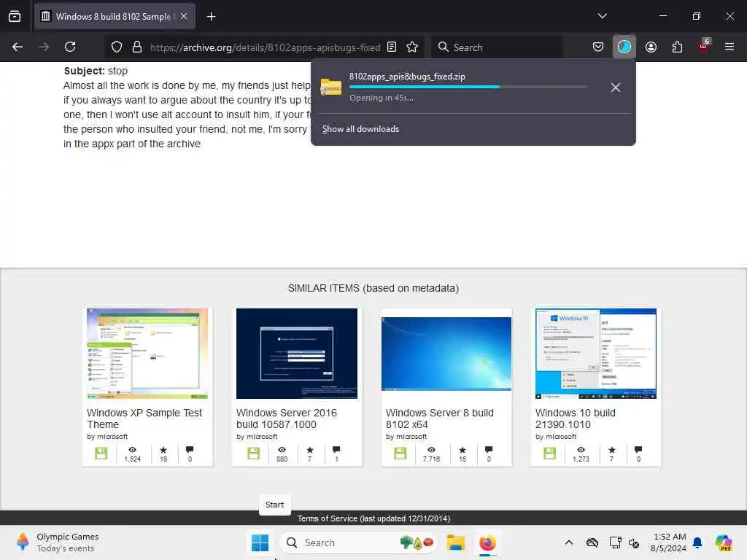Click the OneDrive cloud tray icon
Screen dimensions: 747x560
pos(592,542)
